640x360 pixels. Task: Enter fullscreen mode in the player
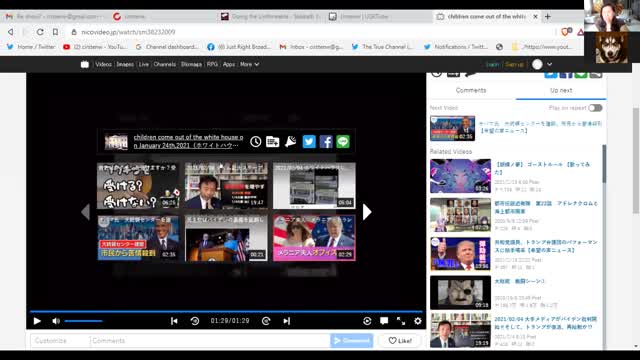coord(401,321)
